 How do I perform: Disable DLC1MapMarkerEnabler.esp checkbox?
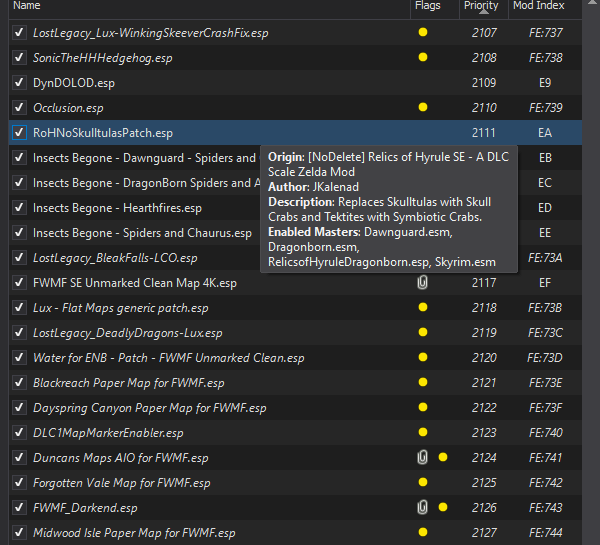coord(19,432)
